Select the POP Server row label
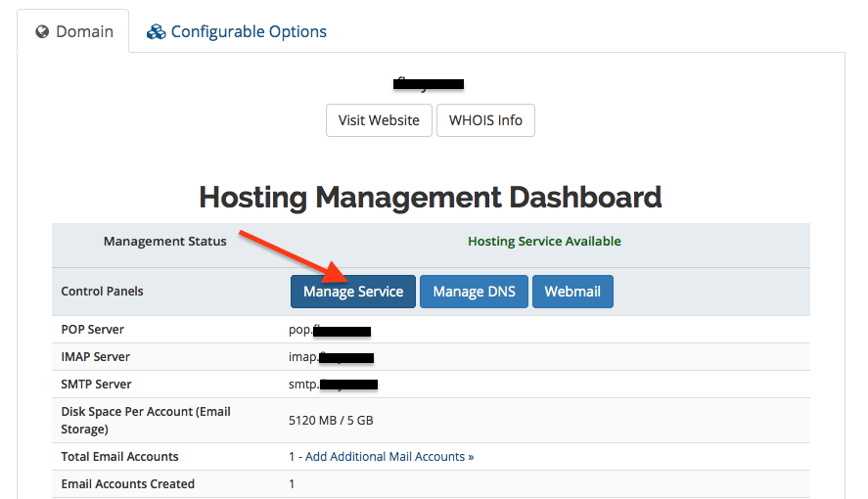The height and width of the screenshot is (499, 868). click(93, 330)
